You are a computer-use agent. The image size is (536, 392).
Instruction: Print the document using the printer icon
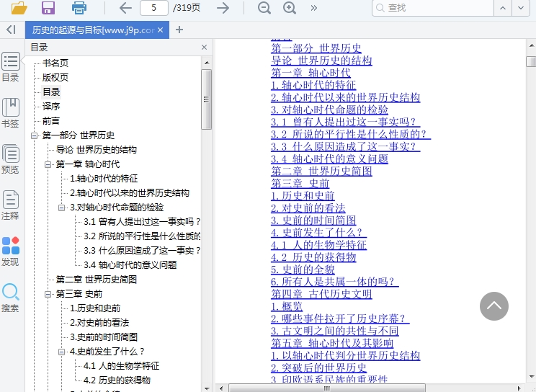pyautogui.click(x=79, y=7)
